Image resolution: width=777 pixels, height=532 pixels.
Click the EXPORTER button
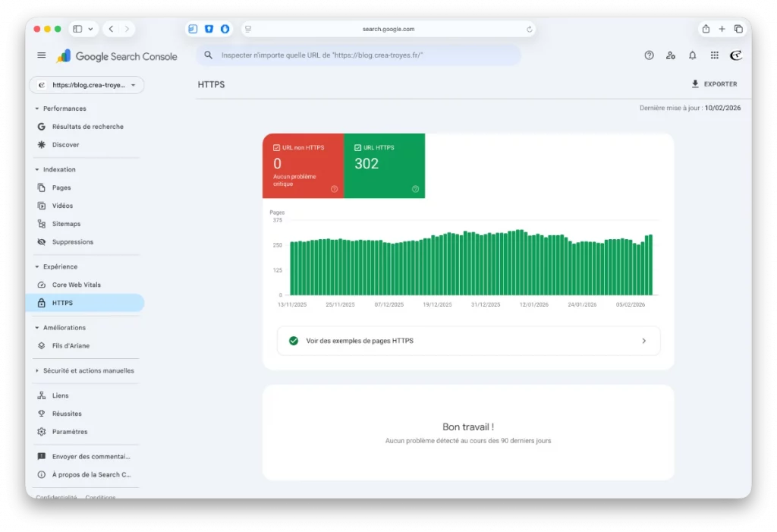coord(714,84)
